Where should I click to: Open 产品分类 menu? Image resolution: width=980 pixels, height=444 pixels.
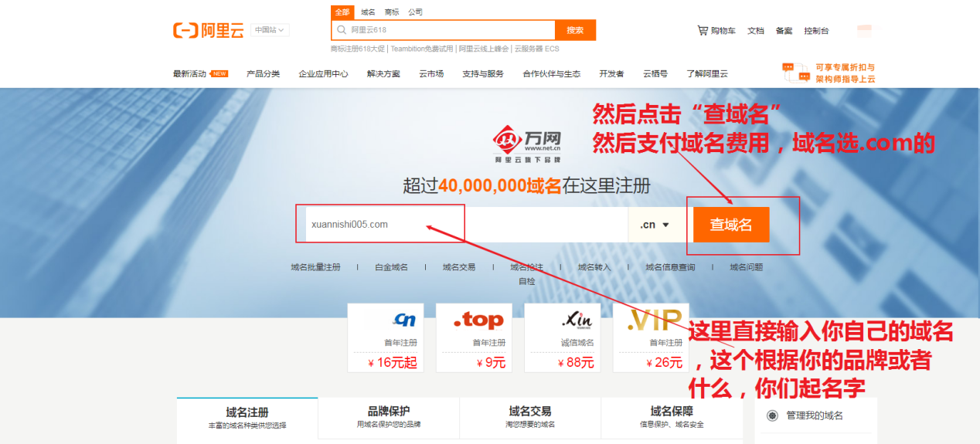pyautogui.click(x=263, y=74)
